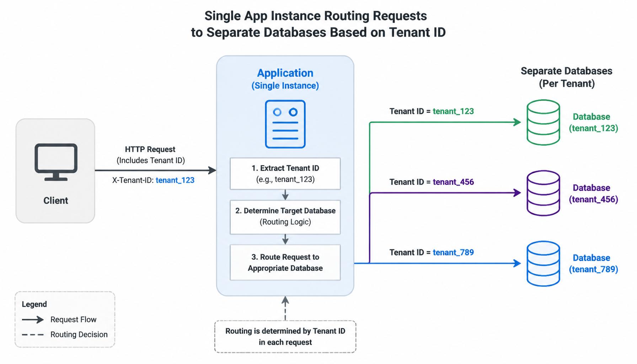
Task: Select the "2. Determine Target Database" step box
Action: coord(285,217)
